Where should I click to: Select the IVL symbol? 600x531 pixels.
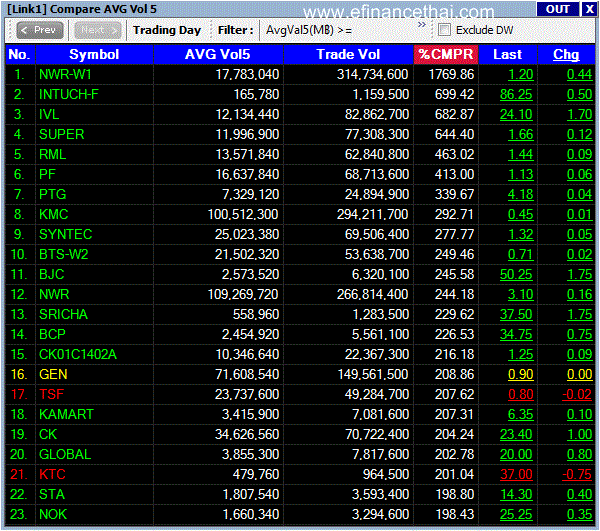[49, 114]
